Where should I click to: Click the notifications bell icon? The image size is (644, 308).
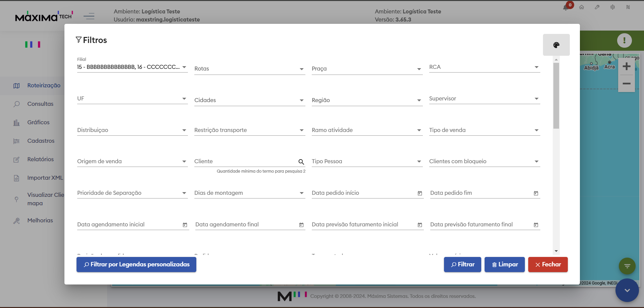pyautogui.click(x=566, y=7)
